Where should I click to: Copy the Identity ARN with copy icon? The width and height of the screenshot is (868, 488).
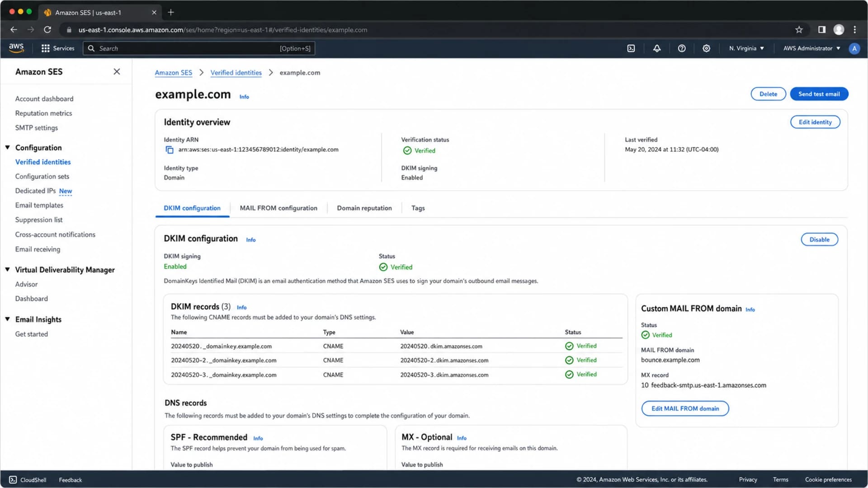click(170, 150)
